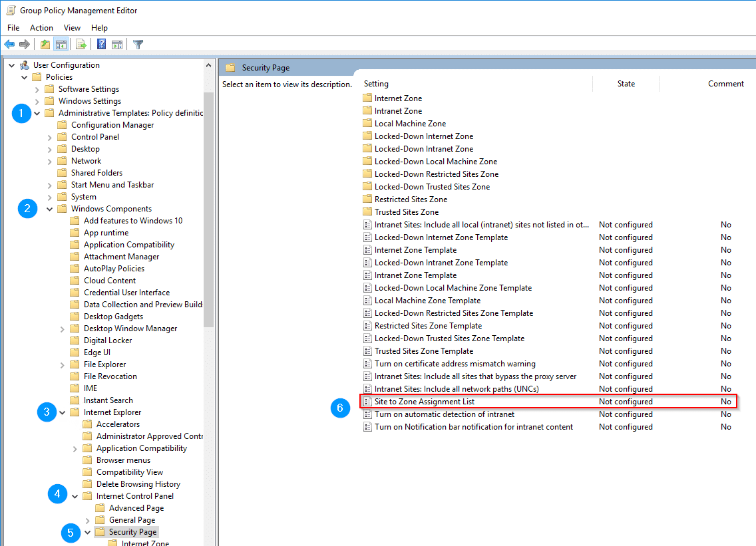Click the User Configuration node icon
The width and height of the screenshot is (756, 546).
coord(25,65)
